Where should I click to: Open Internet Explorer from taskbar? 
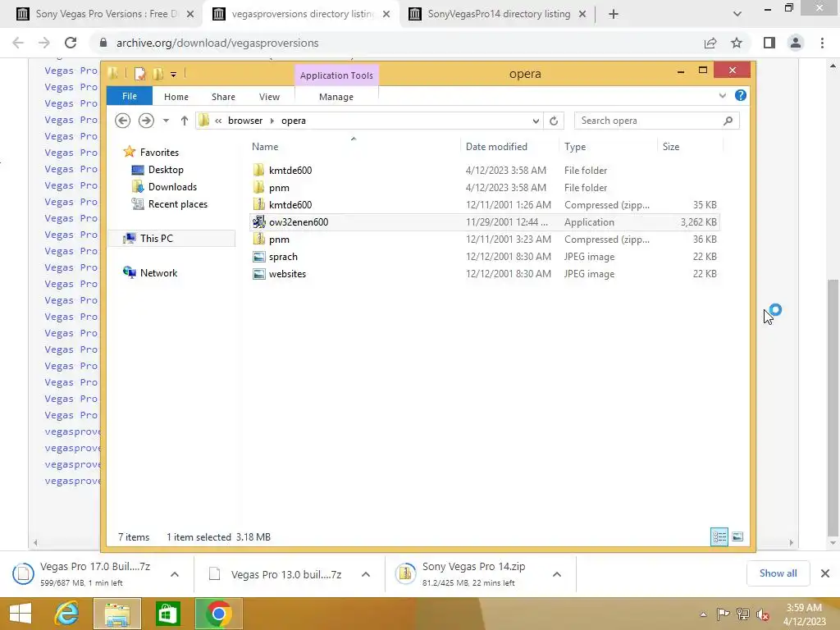tap(67, 614)
